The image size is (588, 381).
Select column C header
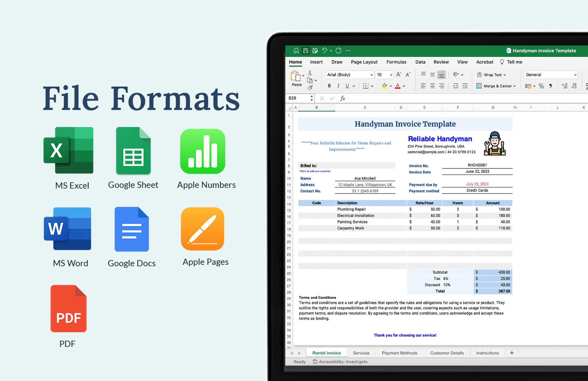365,108
